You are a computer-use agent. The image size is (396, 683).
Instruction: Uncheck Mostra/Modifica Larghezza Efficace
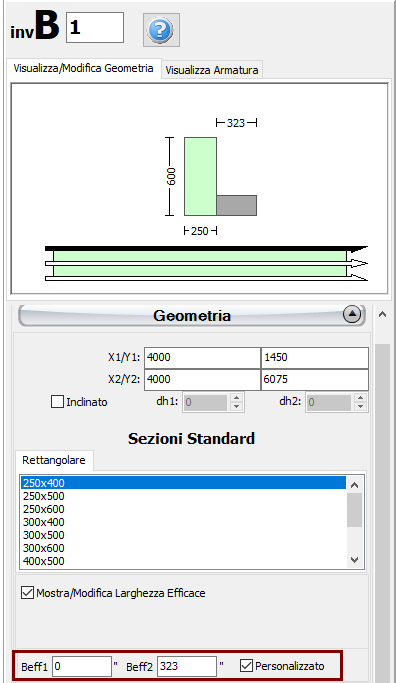click(27, 593)
